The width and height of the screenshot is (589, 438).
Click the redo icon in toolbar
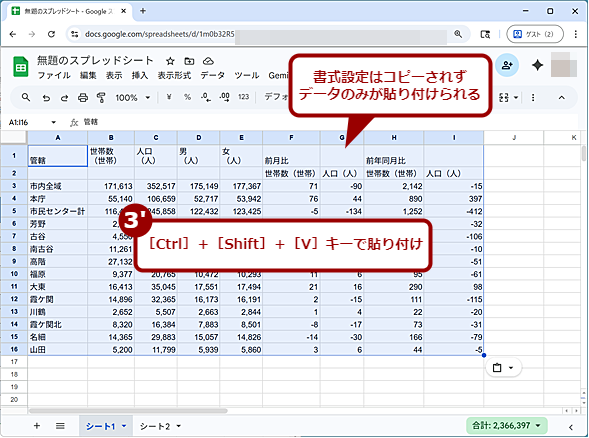pyautogui.click(x=64, y=98)
